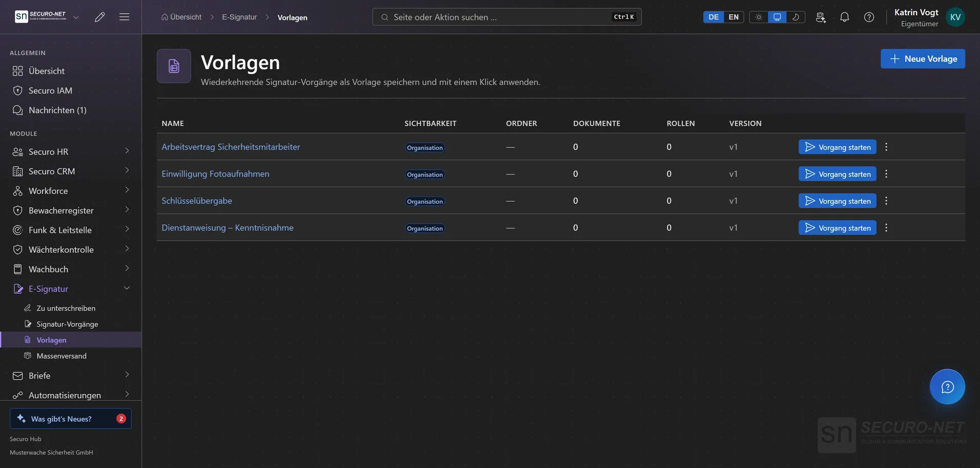Open Signatur-Vorgänge submenu item
The image size is (980, 468).
pyautogui.click(x=71, y=324)
